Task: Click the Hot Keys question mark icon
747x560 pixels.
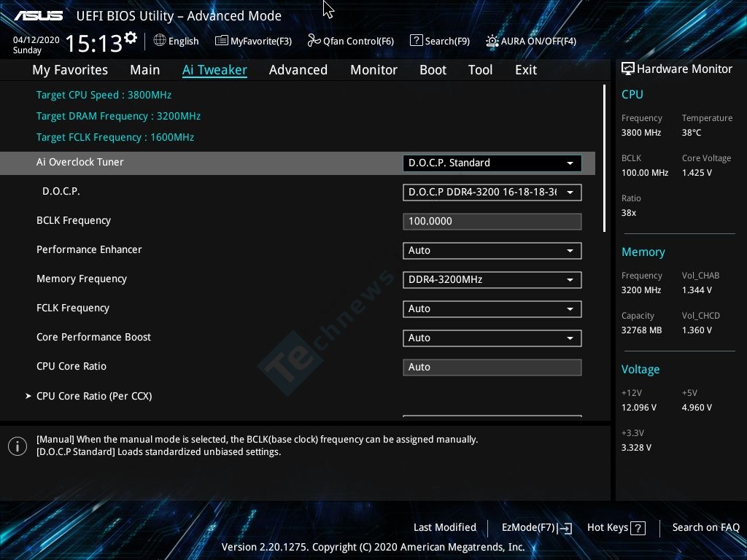Action: (638, 528)
